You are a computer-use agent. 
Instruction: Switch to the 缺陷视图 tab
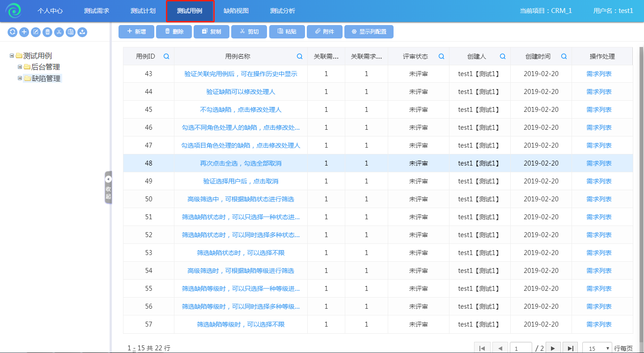tap(236, 11)
